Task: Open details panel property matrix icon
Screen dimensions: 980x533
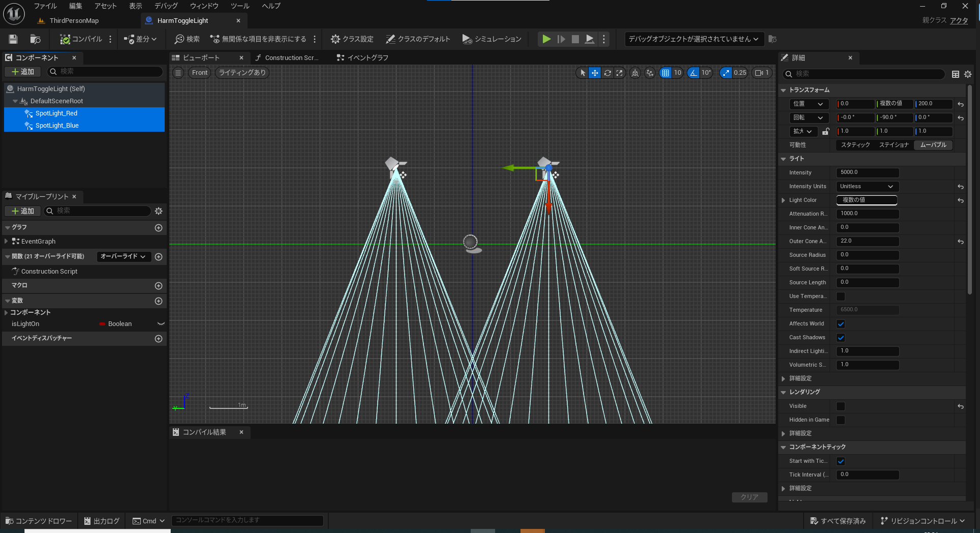Action: coord(956,74)
